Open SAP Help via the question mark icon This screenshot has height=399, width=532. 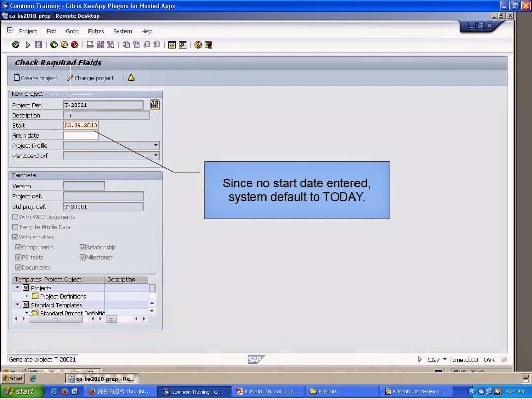pyautogui.click(x=198, y=45)
